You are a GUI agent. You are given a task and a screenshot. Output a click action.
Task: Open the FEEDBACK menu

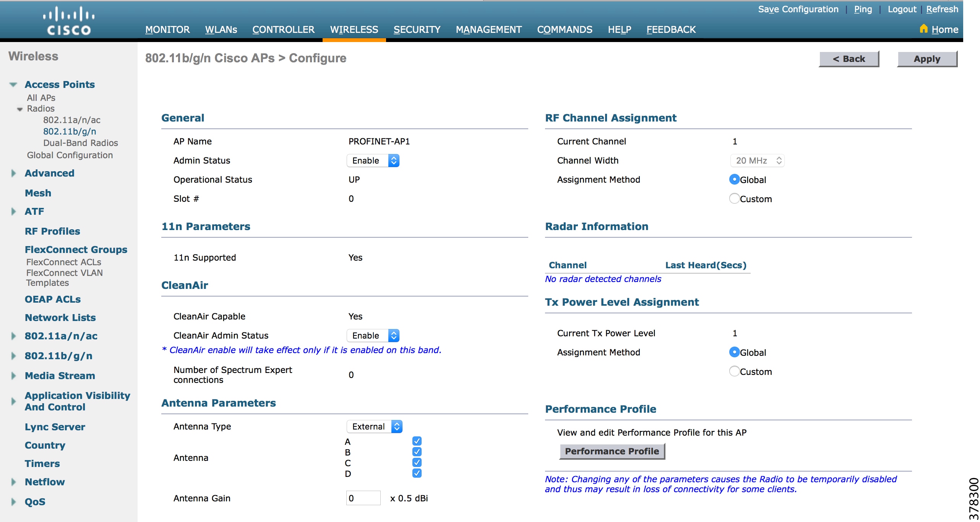[x=671, y=29]
